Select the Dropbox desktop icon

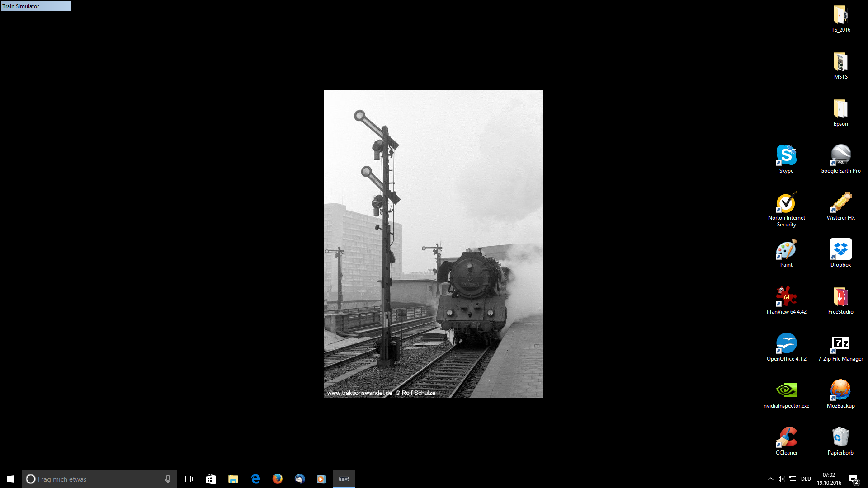click(x=840, y=250)
